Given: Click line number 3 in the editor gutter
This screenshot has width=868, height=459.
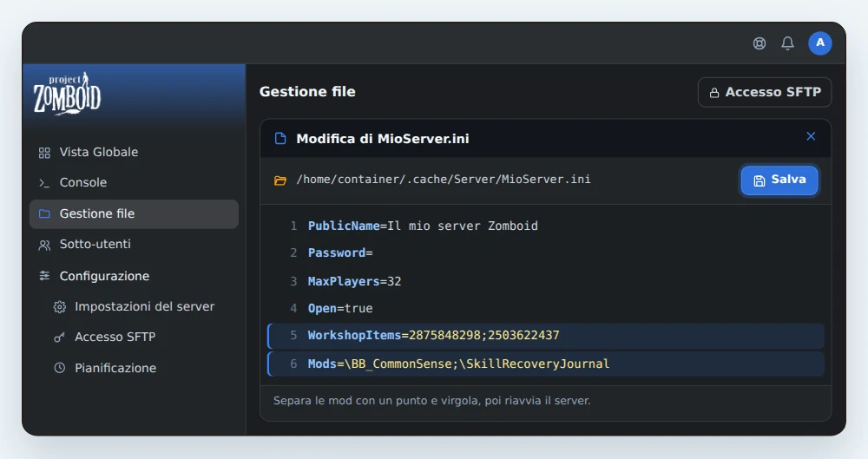Looking at the screenshot, I should click(293, 281).
